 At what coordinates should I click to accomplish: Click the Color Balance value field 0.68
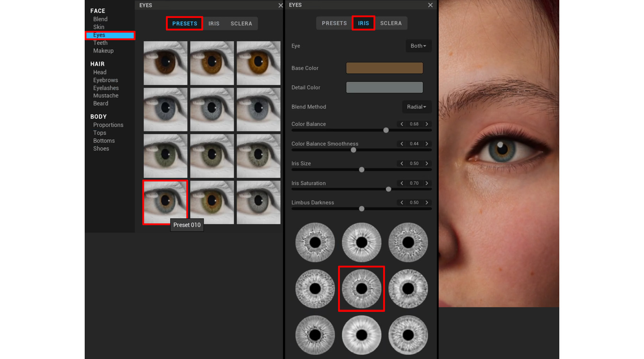click(x=414, y=124)
